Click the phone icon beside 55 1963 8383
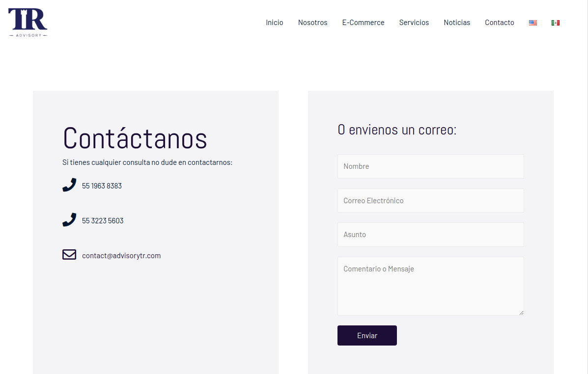 tap(69, 185)
